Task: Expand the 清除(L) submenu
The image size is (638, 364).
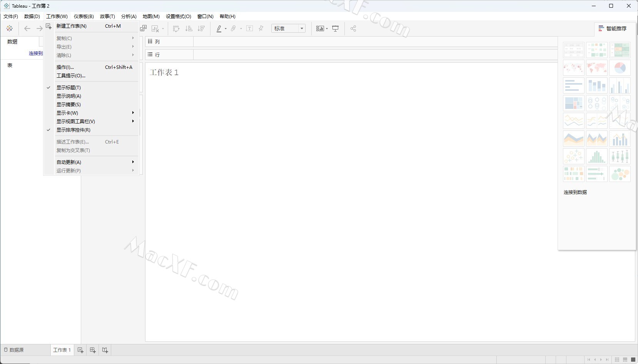Action: tap(91, 55)
